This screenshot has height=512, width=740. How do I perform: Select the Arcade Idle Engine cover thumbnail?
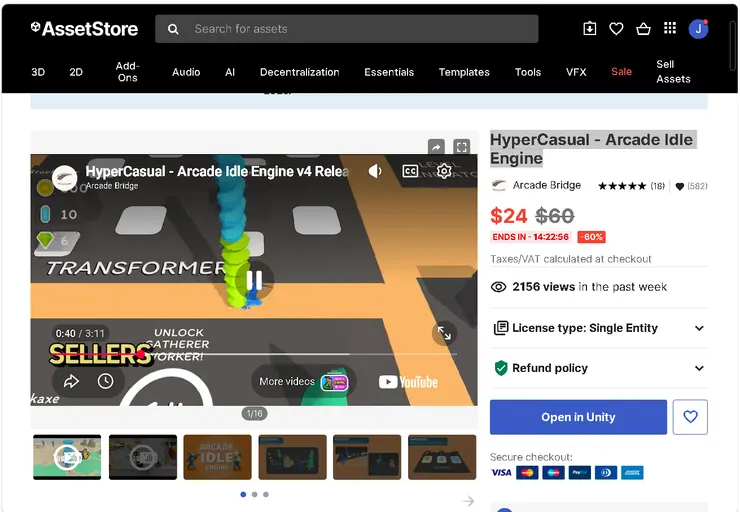218,457
